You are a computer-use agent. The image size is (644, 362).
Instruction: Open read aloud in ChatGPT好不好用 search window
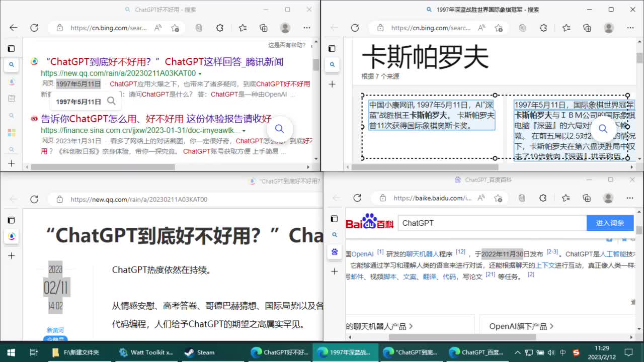[x=158, y=28]
